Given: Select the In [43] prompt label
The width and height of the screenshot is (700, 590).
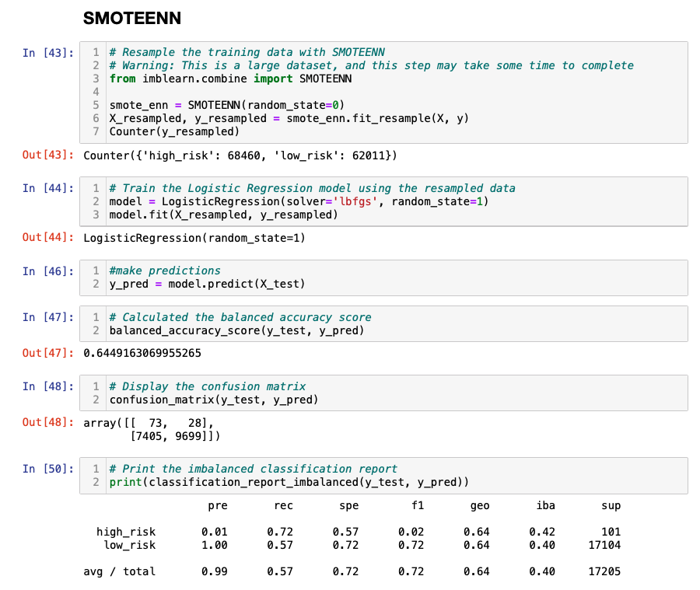Looking at the screenshot, I should (x=48, y=53).
